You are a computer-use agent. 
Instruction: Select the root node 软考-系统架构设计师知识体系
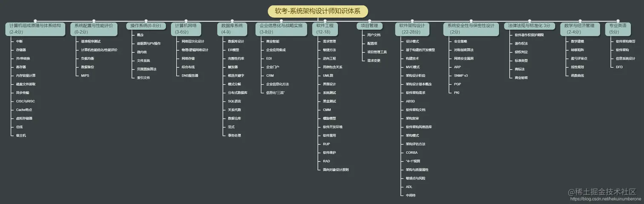coord(318,11)
